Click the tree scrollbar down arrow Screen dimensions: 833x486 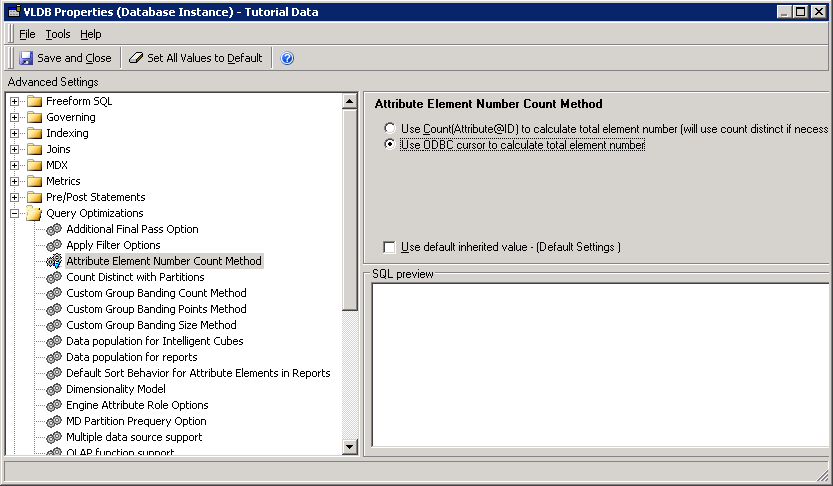pyautogui.click(x=350, y=447)
